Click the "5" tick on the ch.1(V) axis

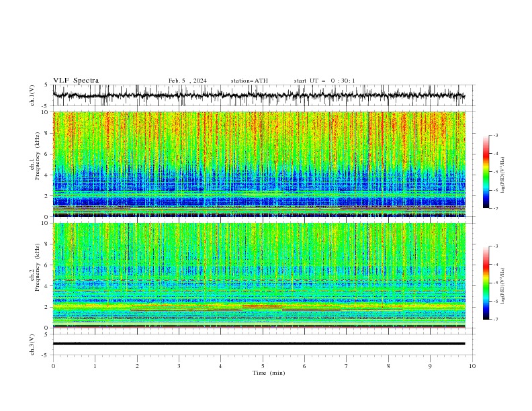46,85
